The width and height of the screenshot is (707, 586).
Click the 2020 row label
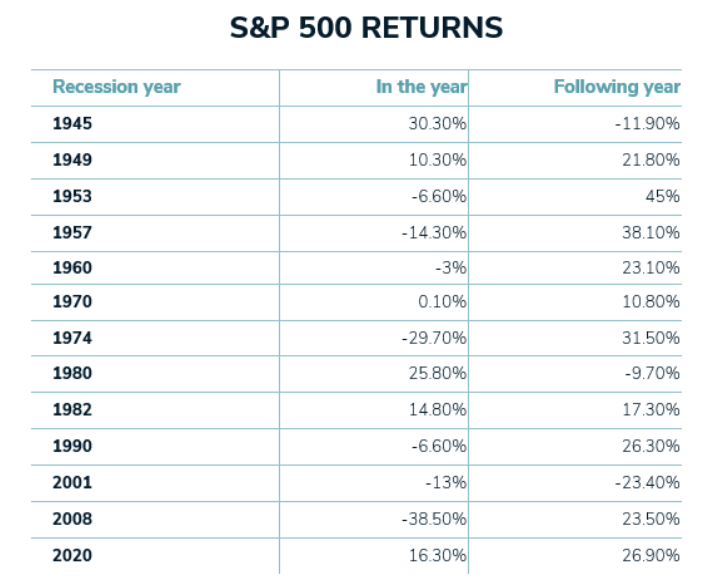pos(72,555)
